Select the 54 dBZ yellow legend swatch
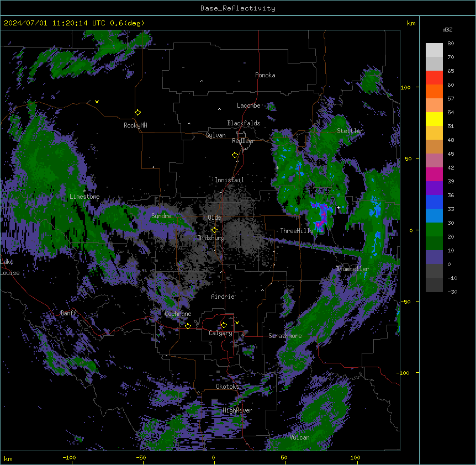476x465 pixels. click(x=434, y=119)
